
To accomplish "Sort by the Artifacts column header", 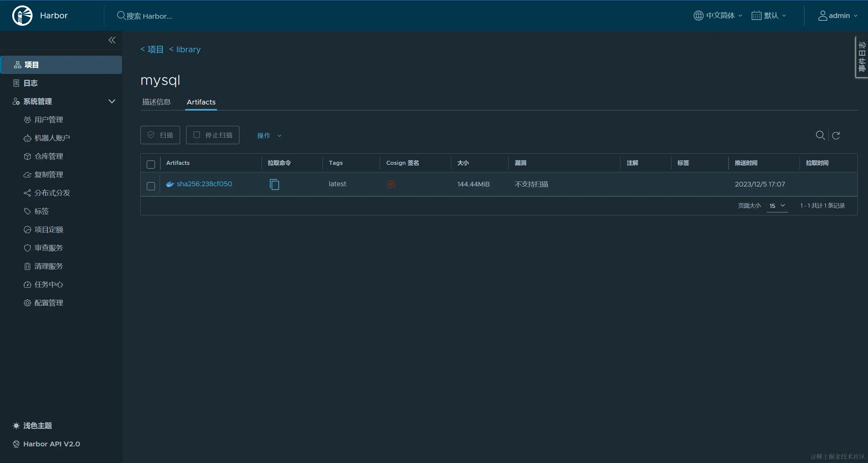I will [x=178, y=163].
